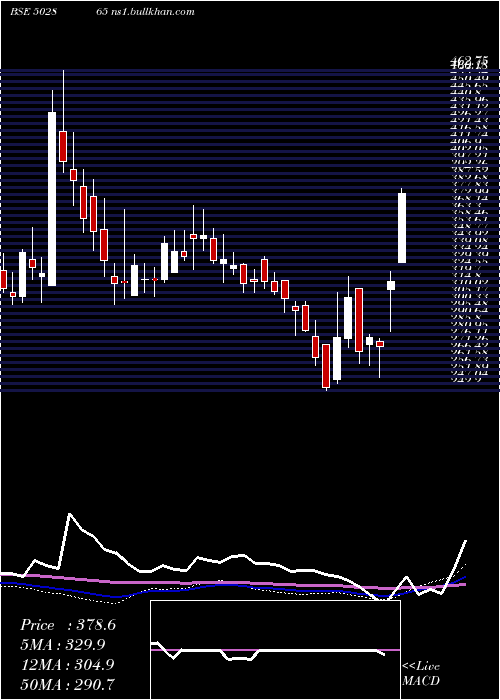Image resolution: width=500 pixels, height=700 pixels.
Task: Select the 'Price : 378.6' readout
Action: click(x=68, y=625)
